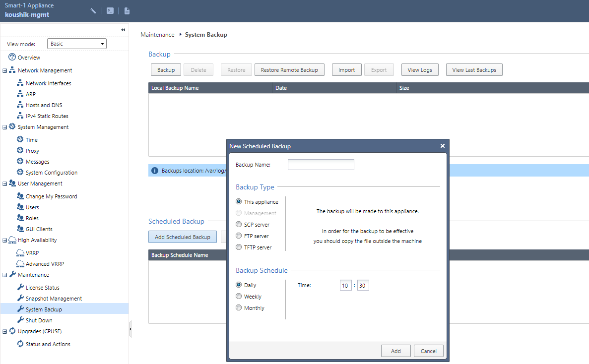Screen dimensions: 589x364
Task: Click the Network Interfaces icon in tree
Action: (x=20, y=83)
